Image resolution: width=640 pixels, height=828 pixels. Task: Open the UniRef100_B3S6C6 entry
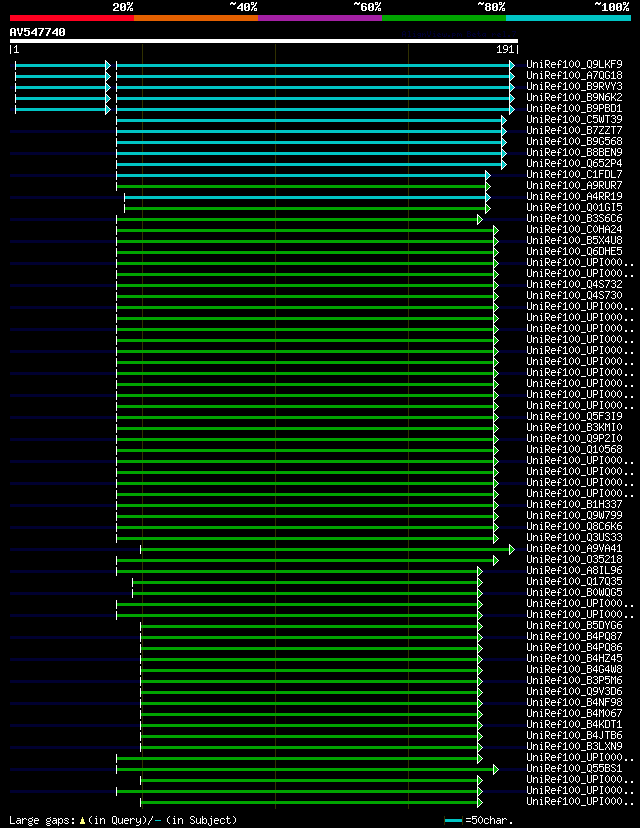[574, 218]
